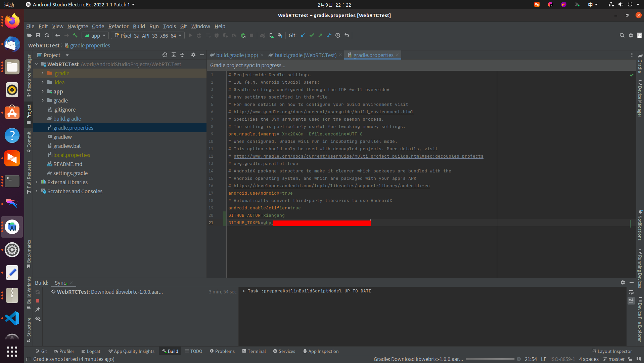Expand External Libraries node
This screenshot has width=644, height=363.
pyautogui.click(x=37, y=182)
